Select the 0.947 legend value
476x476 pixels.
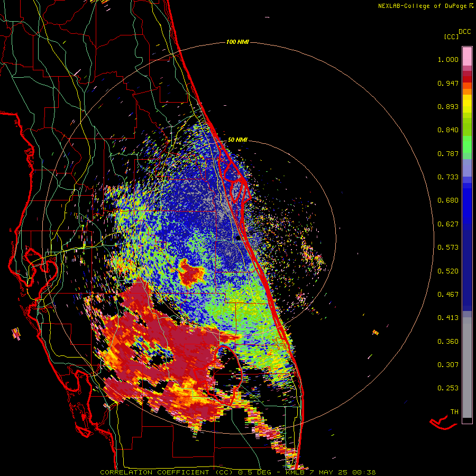click(448, 83)
